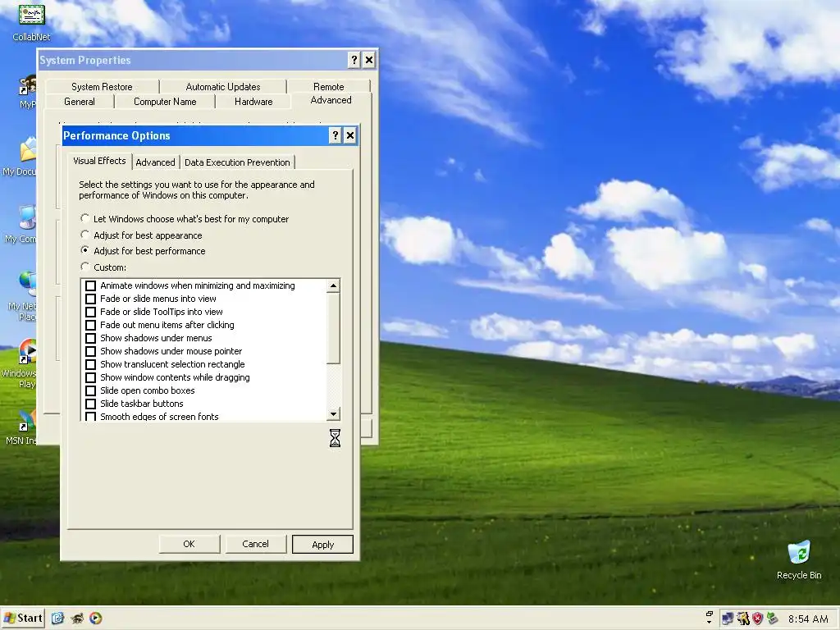This screenshot has height=630, width=840.
Task: Open the System Restore tab
Action: point(102,87)
